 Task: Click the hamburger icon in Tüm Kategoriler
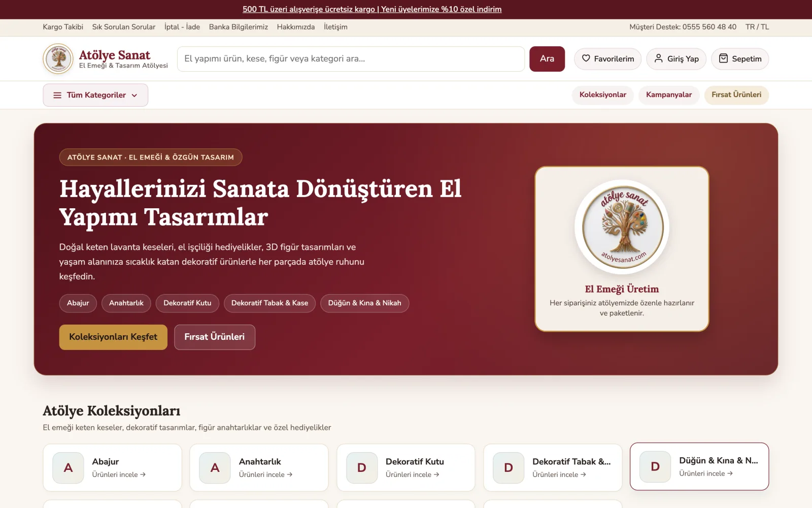[x=57, y=95]
